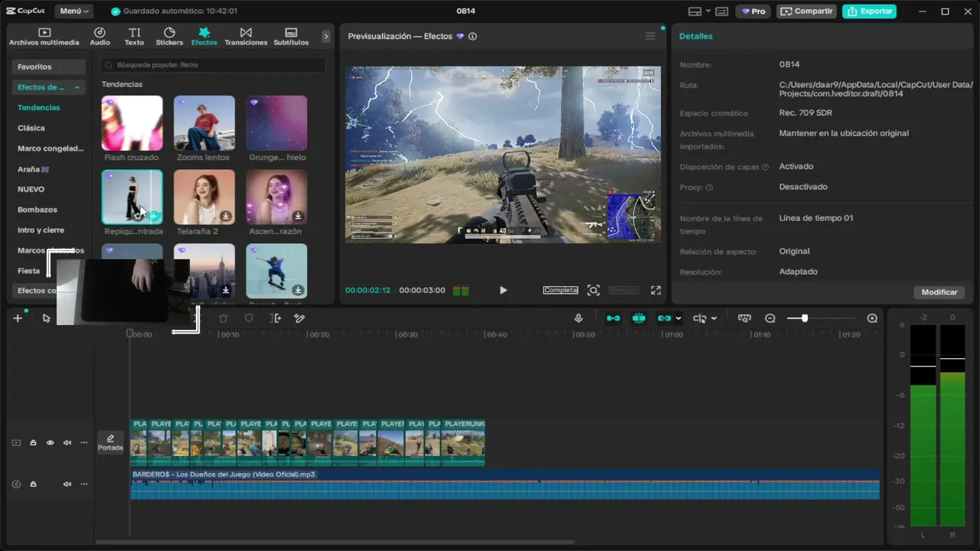Click the Exportar button
980x551 pixels.
tap(869, 11)
